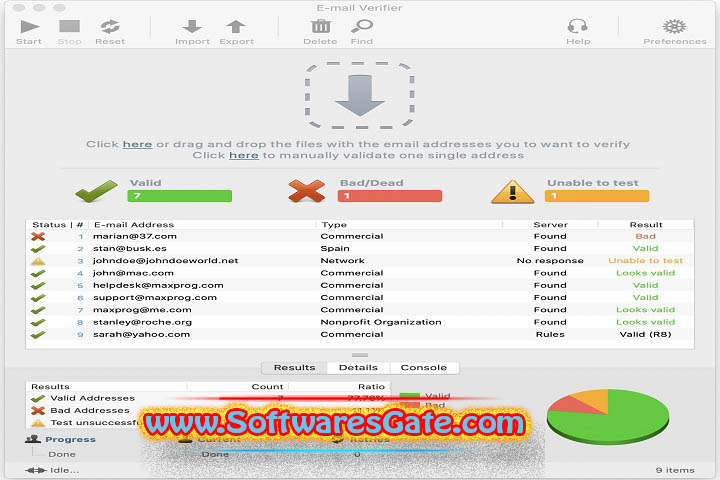Click the red Bad/Dead count bar
This screenshot has height=480, width=720.
pos(390,196)
